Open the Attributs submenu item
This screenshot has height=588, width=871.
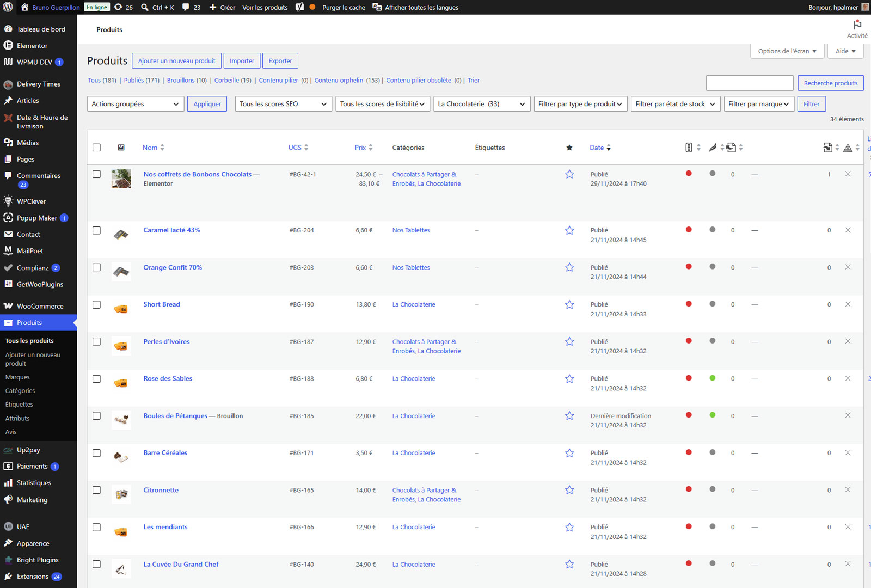point(17,419)
